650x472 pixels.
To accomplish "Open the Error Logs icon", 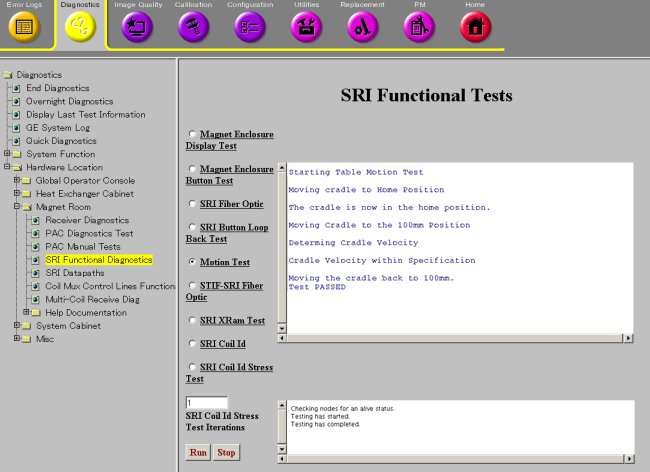I will point(24,28).
